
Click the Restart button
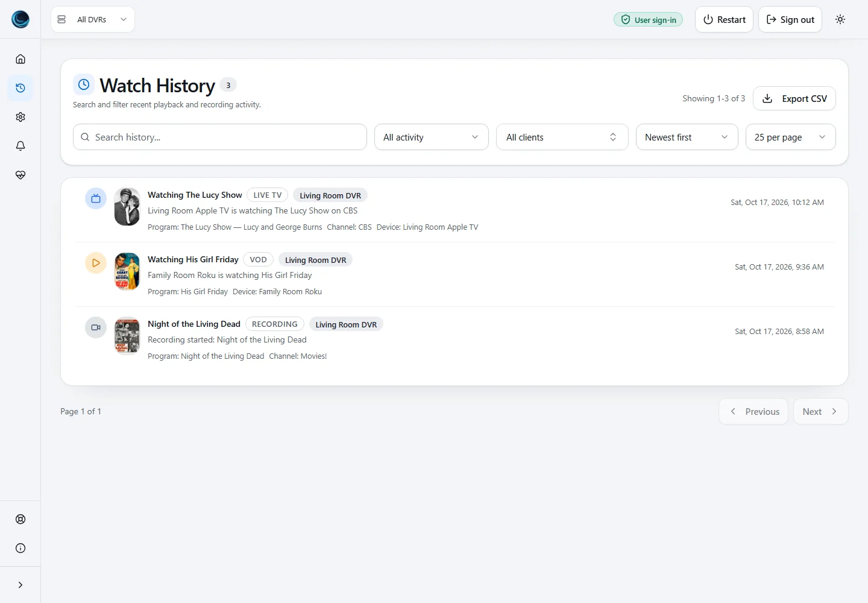[x=724, y=19]
